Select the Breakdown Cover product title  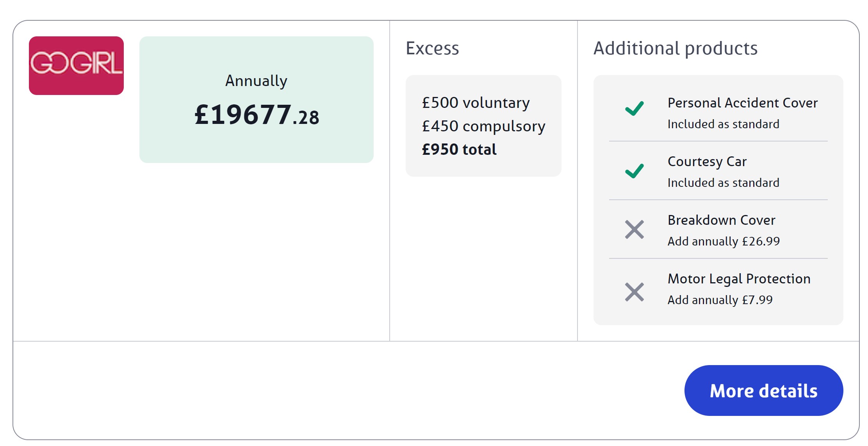click(721, 220)
